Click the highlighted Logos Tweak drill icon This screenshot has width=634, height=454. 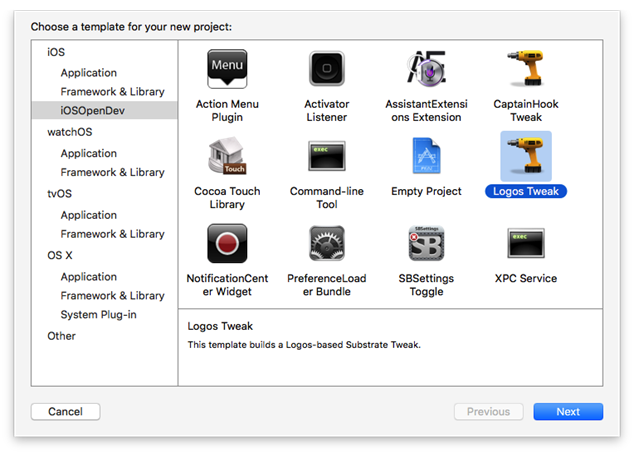526,156
